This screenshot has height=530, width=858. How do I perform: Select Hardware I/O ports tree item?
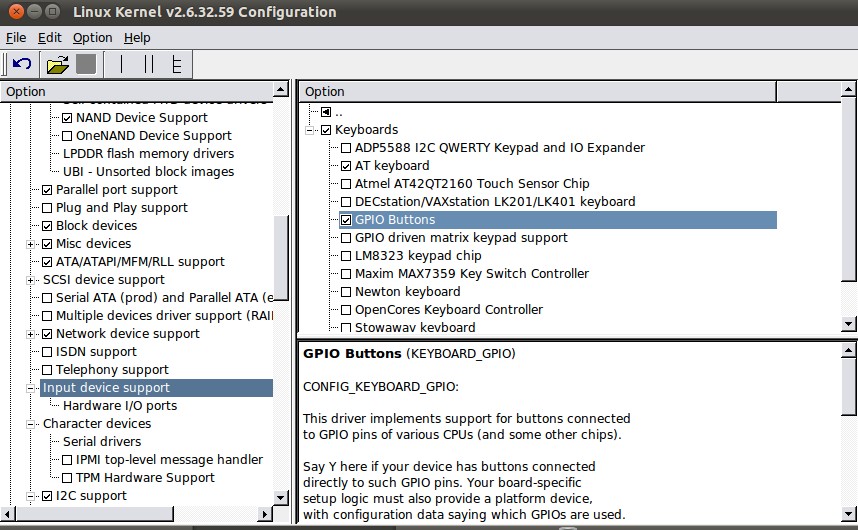pyautogui.click(x=120, y=406)
